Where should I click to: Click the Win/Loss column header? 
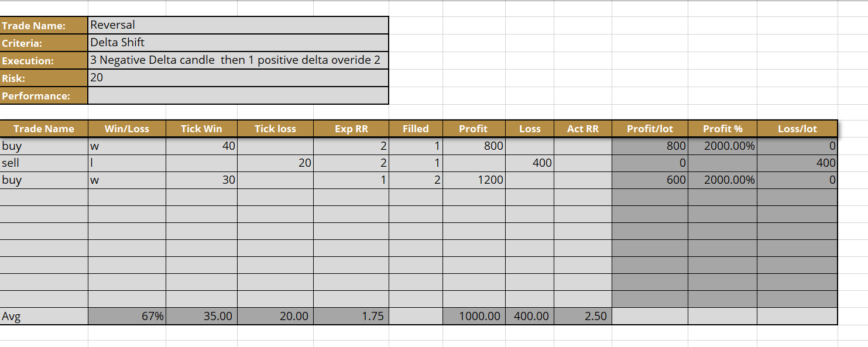tap(127, 129)
